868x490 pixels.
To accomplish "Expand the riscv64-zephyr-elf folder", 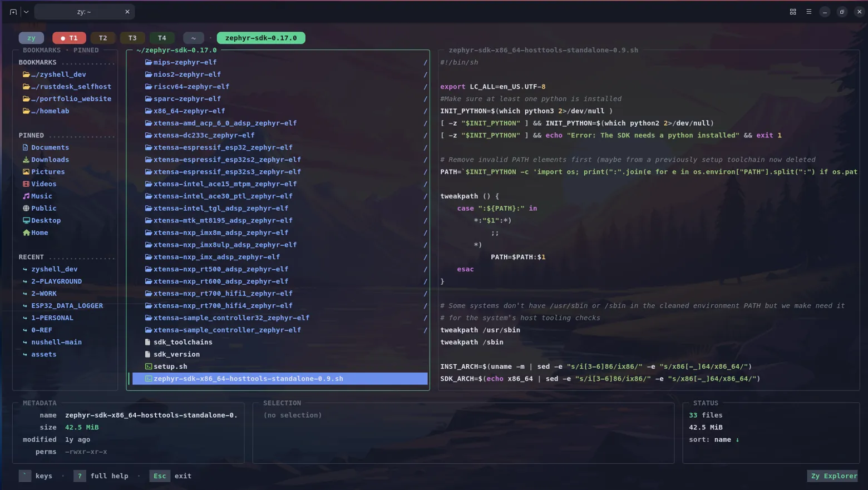I will [191, 87].
